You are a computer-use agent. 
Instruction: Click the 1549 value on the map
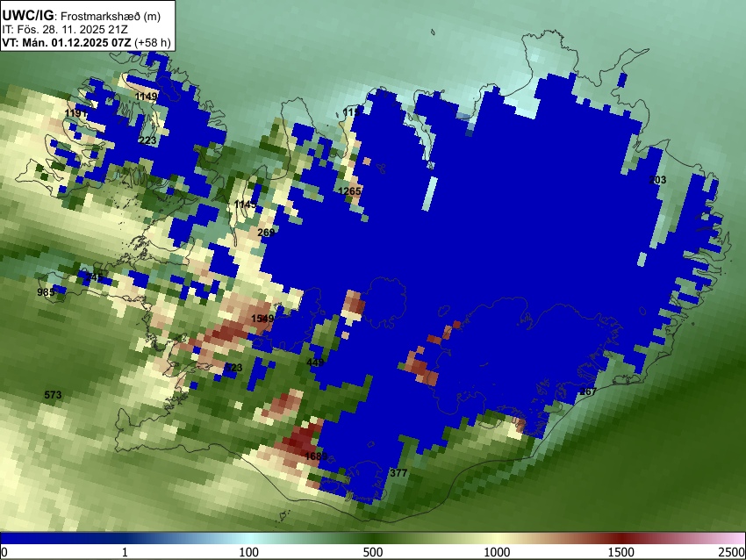point(262,319)
